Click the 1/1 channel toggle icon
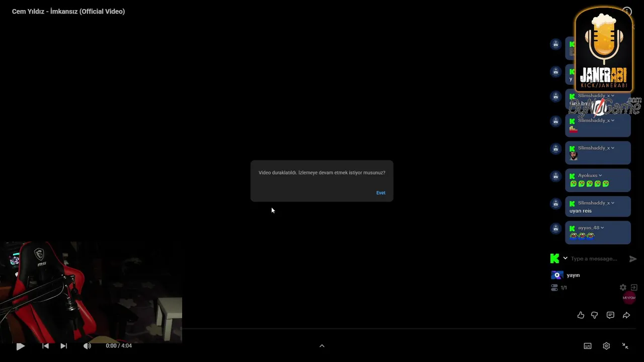This screenshot has width=644, height=362. pyautogui.click(x=554, y=288)
